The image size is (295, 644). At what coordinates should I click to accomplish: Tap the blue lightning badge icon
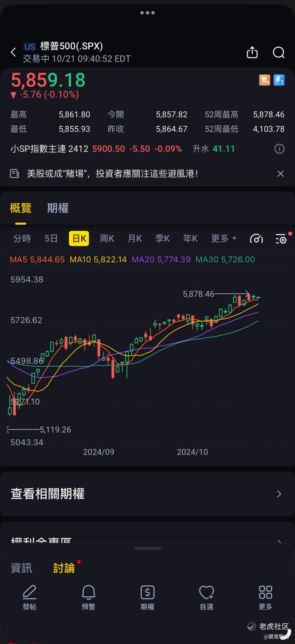pos(279,80)
